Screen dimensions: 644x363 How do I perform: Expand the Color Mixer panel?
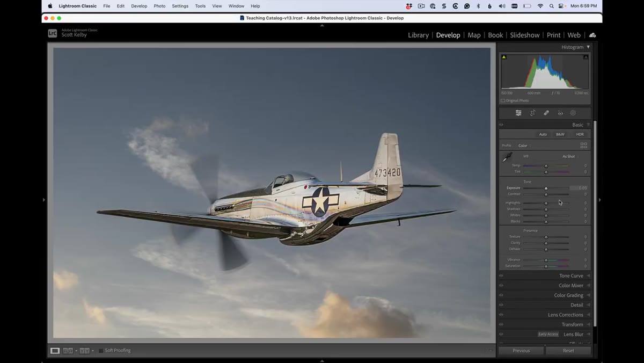(x=571, y=286)
